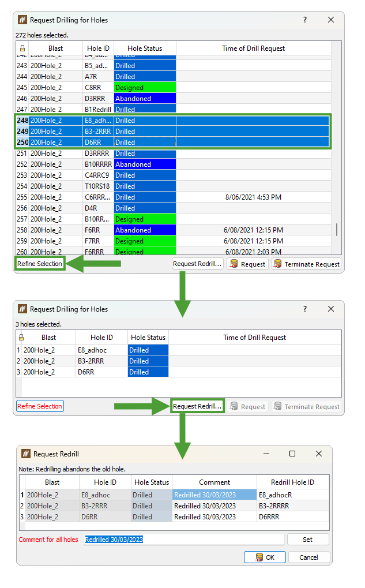Cancel the Request Redrill dialog
The height and width of the screenshot is (588, 365).
[x=309, y=557]
